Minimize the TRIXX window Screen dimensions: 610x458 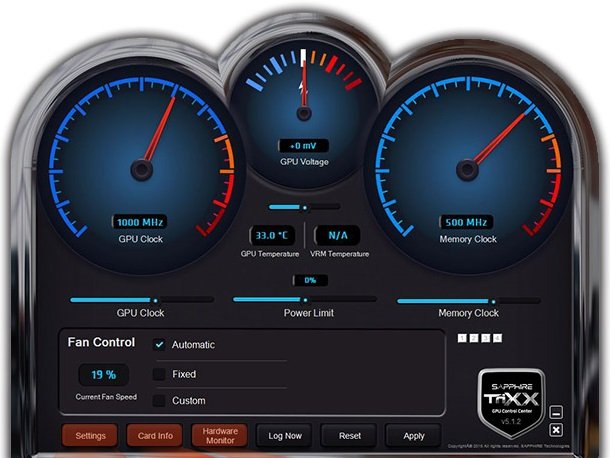556,412
